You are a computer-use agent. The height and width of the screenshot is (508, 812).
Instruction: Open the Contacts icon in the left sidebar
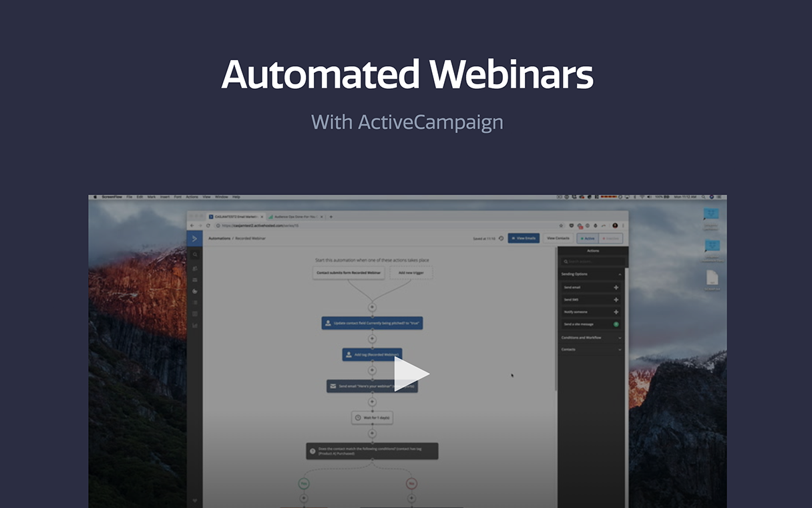(x=195, y=268)
